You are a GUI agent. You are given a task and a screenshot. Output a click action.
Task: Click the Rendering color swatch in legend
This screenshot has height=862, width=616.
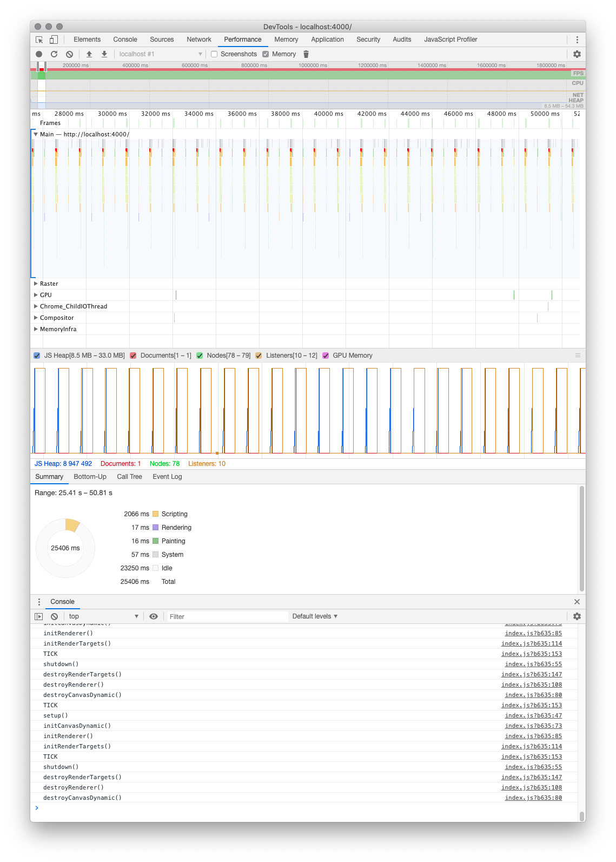click(x=156, y=528)
